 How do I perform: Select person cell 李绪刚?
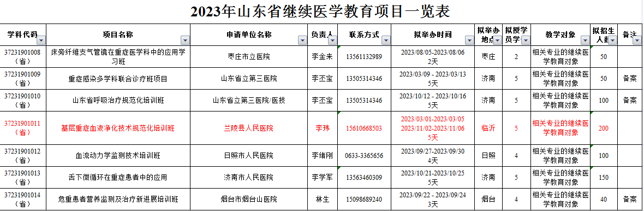(x=323, y=155)
